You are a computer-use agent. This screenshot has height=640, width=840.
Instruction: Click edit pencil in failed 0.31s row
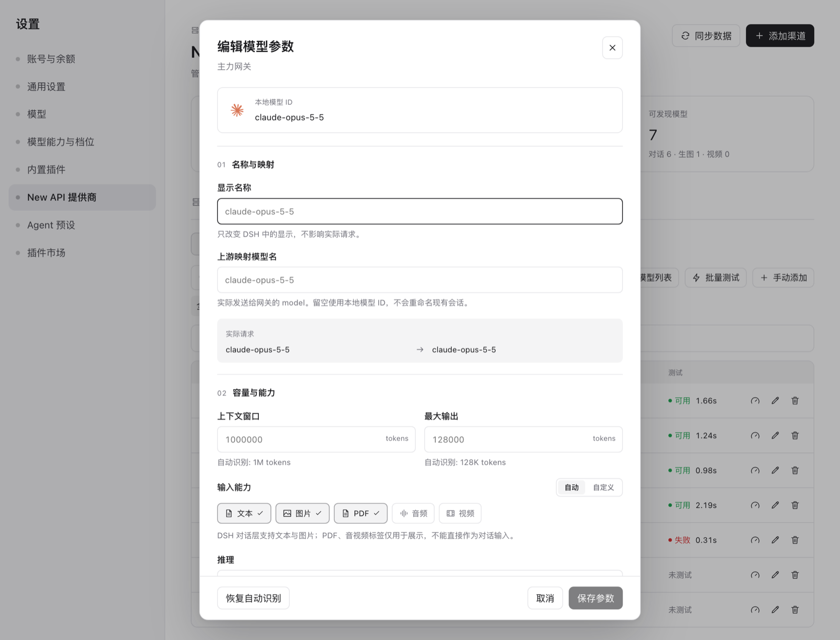[x=775, y=540]
